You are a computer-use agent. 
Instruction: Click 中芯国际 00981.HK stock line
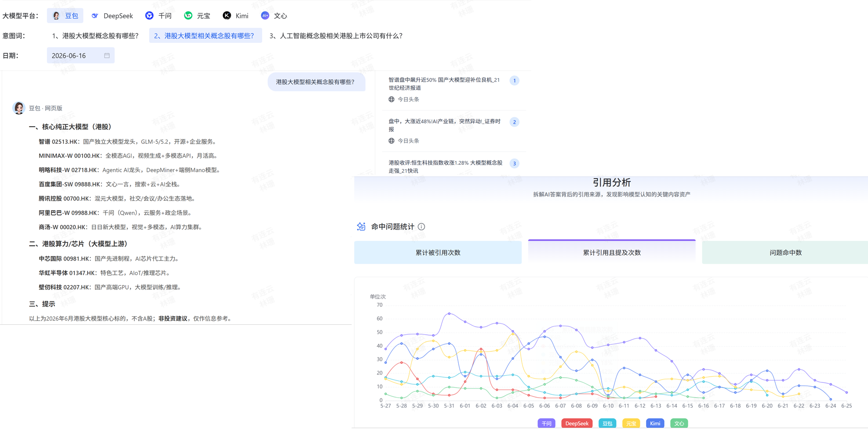coord(110,259)
